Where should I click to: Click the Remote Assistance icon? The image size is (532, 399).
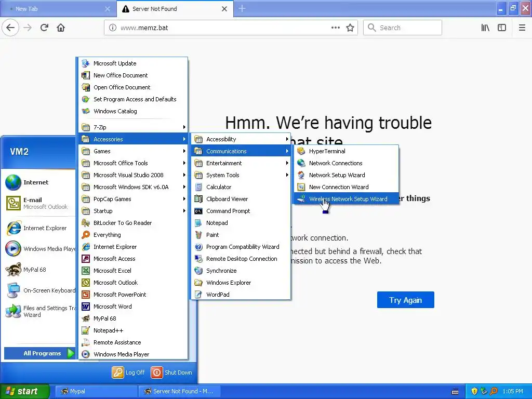click(86, 342)
